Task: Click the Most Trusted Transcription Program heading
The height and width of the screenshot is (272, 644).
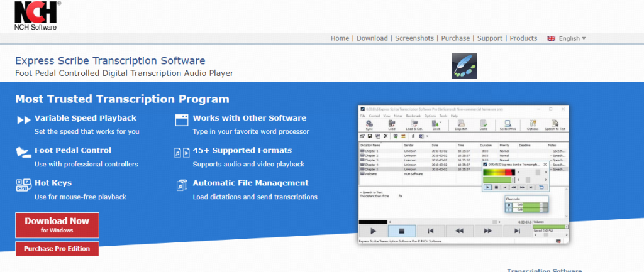Action: click(123, 99)
